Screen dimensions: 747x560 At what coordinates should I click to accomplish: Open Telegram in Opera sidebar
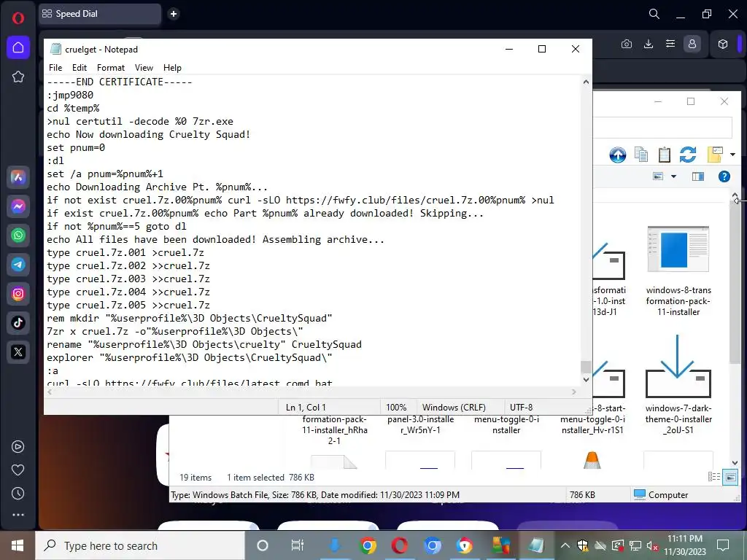(18, 264)
